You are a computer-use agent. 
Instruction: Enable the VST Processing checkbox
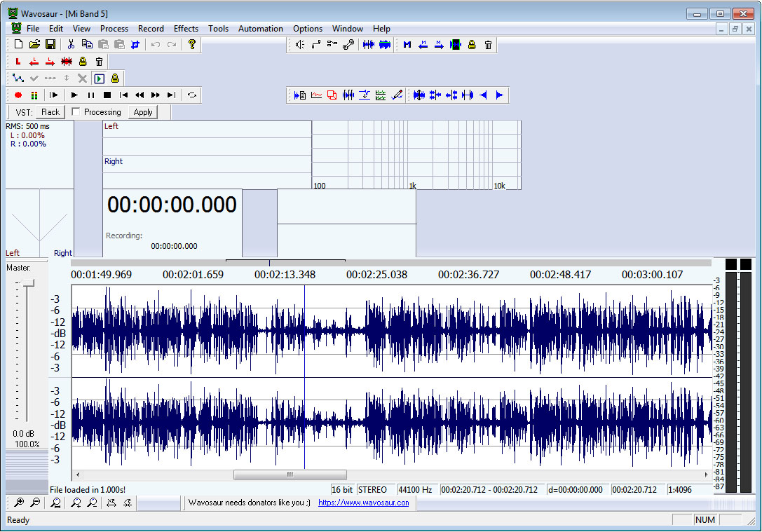click(x=76, y=112)
